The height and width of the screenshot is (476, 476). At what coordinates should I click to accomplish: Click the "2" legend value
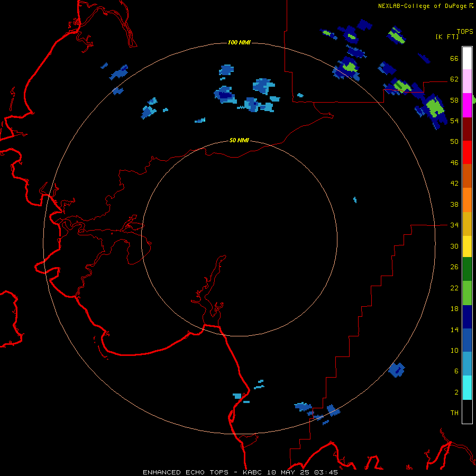(456, 392)
